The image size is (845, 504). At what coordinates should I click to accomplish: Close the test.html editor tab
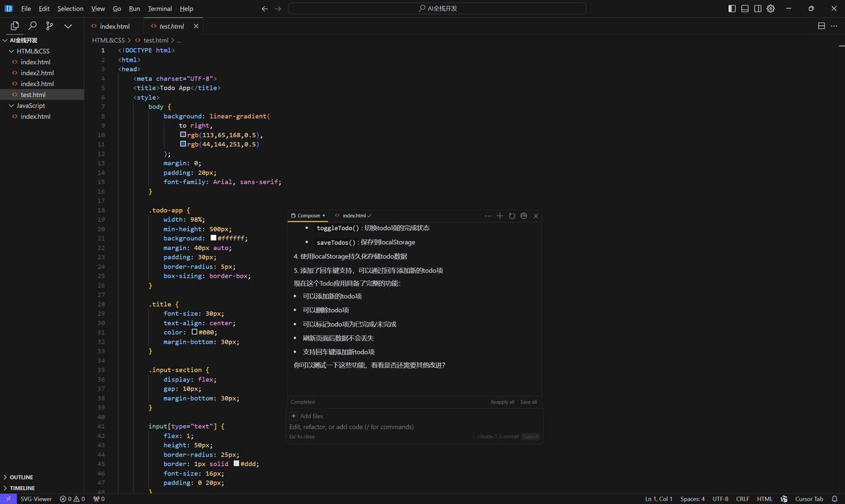[196, 26]
